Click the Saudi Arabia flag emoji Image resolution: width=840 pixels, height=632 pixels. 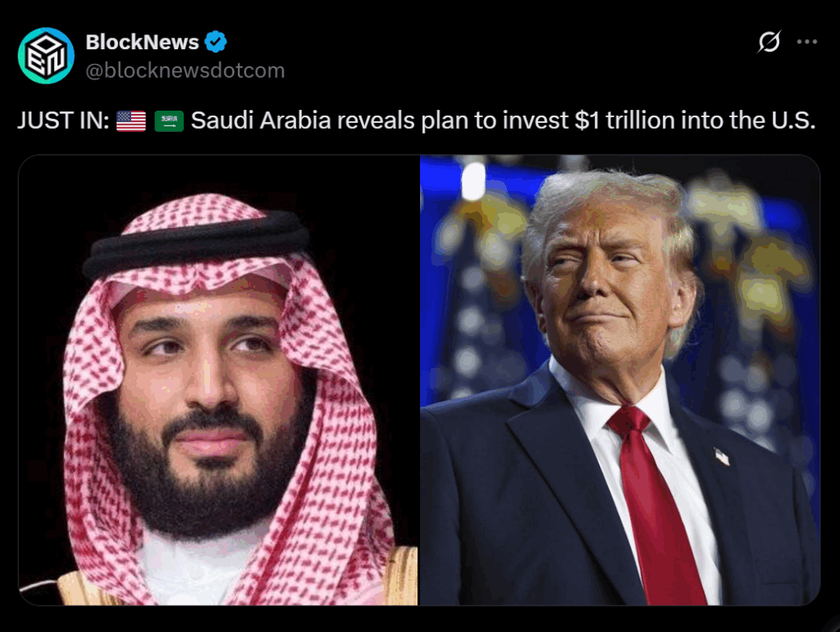click(x=169, y=121)
